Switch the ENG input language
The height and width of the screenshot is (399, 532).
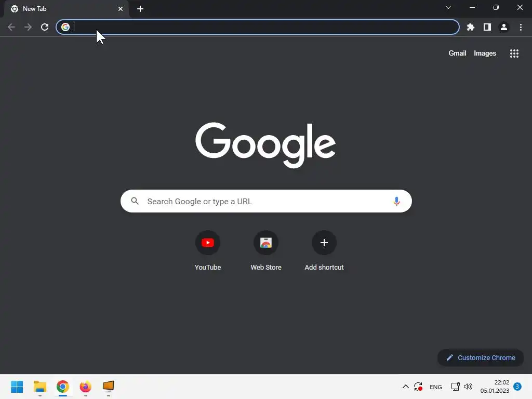(x=436, y=387)
